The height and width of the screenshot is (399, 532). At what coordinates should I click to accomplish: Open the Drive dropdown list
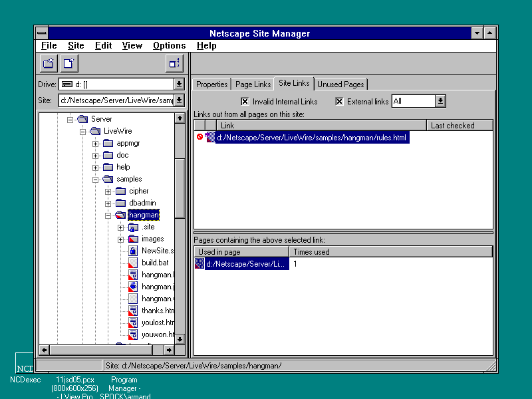pos(179,84)
